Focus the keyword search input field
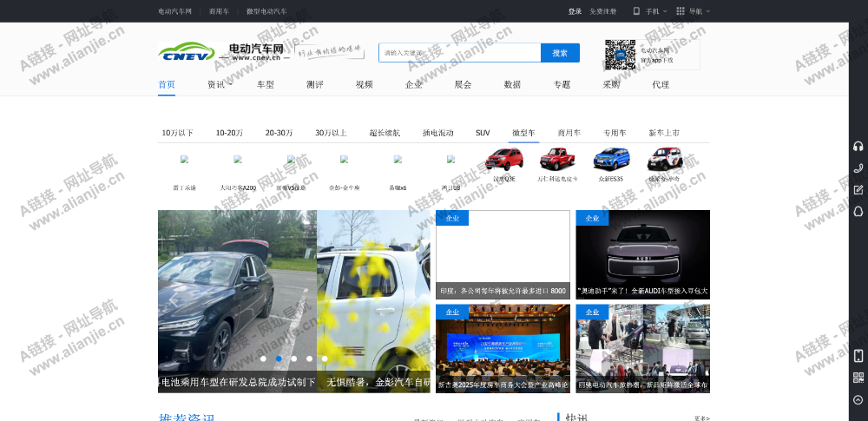Screen dimensions: 868x421 coord(459,53)
